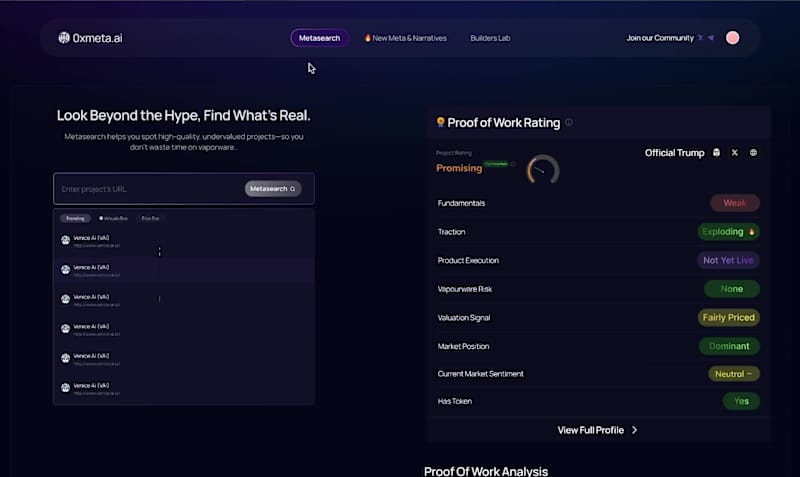Select the Virtuals filter chip

(x=113, y=218)
